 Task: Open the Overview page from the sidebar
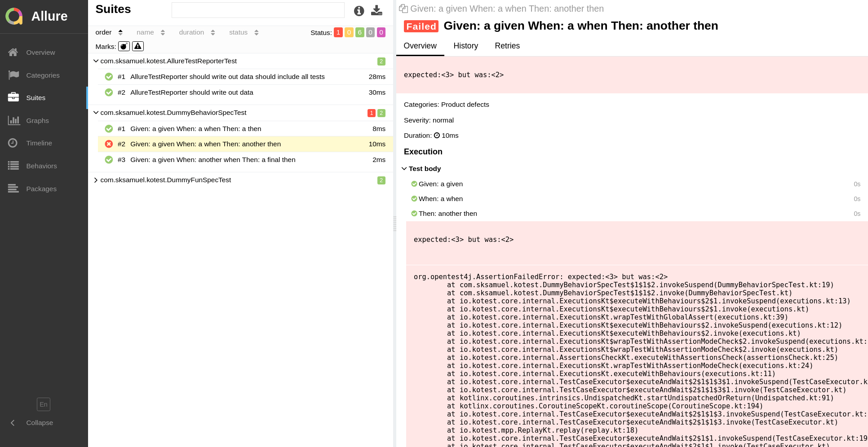tap(40, 53)
